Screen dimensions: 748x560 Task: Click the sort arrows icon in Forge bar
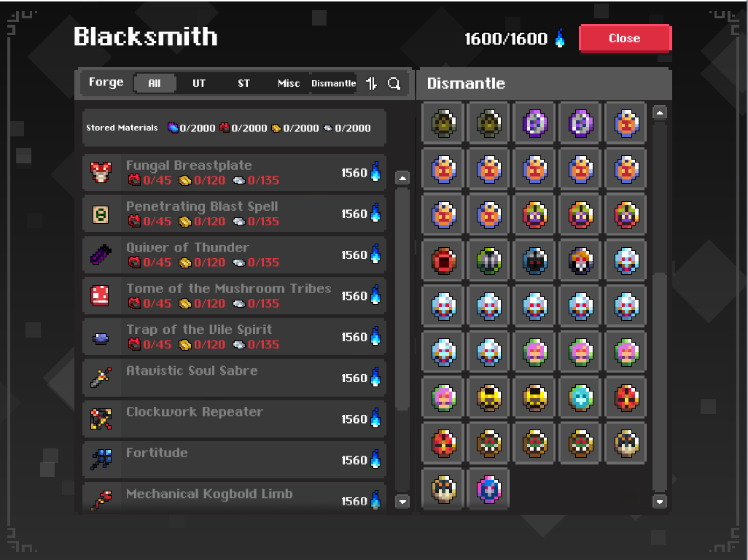(372, 83)
